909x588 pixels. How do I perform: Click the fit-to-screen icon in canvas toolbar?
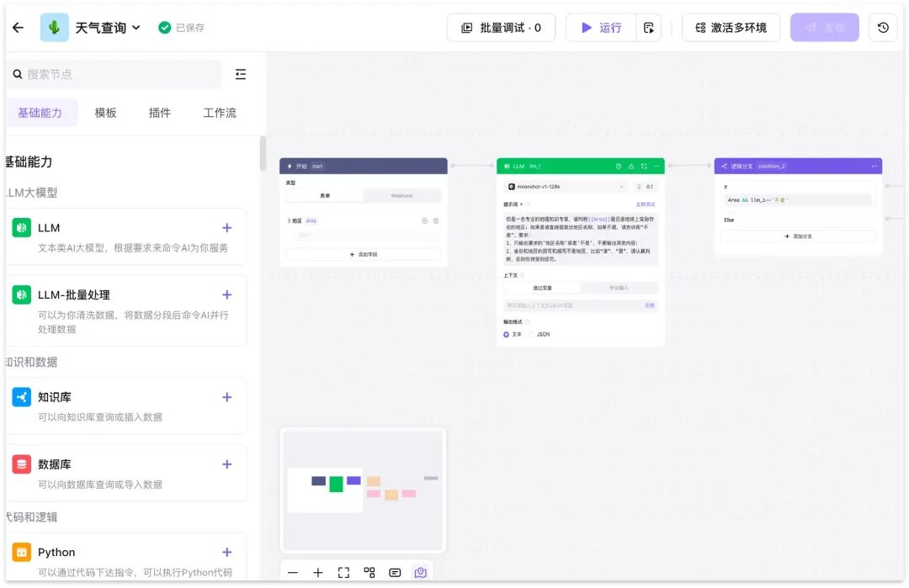343,572
